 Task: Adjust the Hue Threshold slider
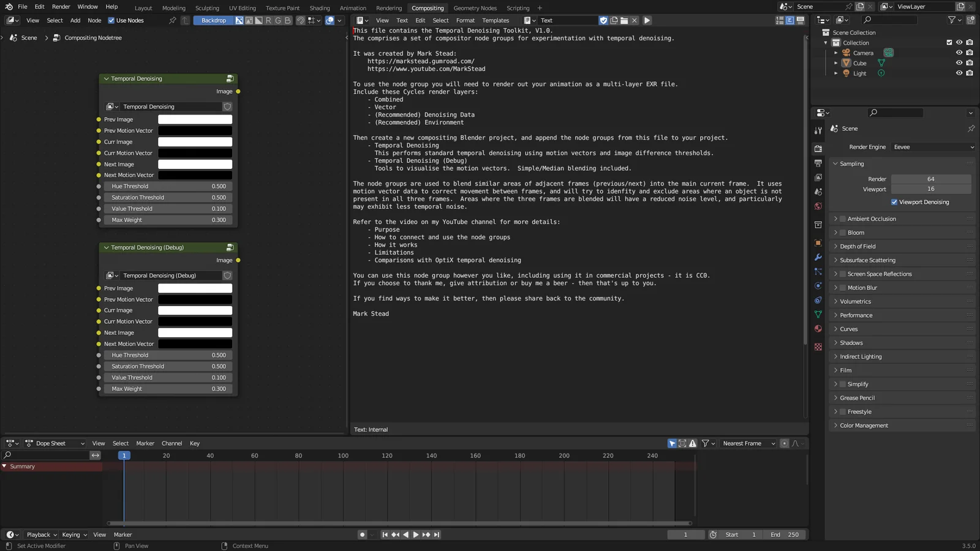point(167,186)
